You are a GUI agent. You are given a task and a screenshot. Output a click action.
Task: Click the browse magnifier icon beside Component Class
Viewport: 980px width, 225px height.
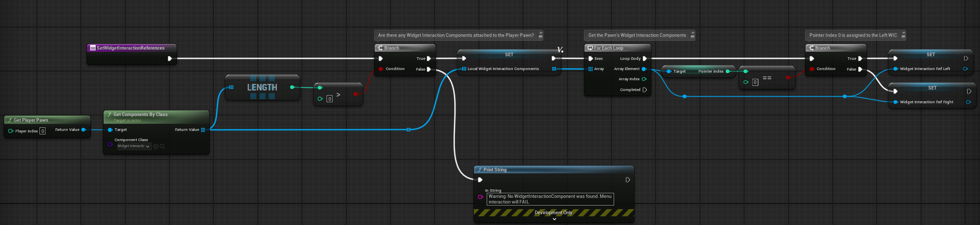click(x=162, y=146)
